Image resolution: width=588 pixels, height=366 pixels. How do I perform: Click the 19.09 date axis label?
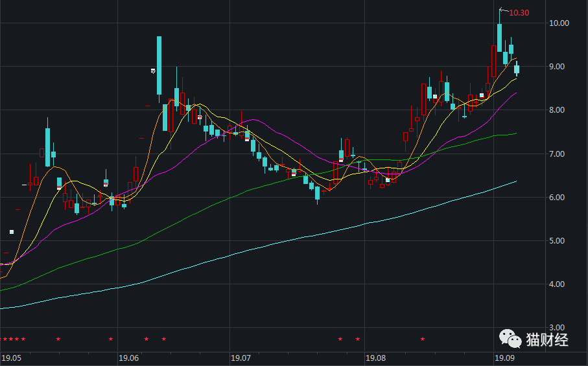pos(505,358)
